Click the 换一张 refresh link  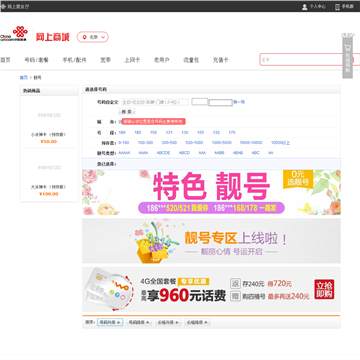click(239, 102)
